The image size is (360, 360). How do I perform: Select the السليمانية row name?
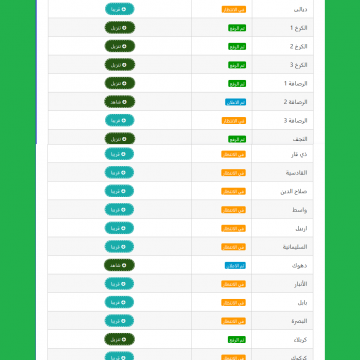pyautogui.click(x=295, y=247)
